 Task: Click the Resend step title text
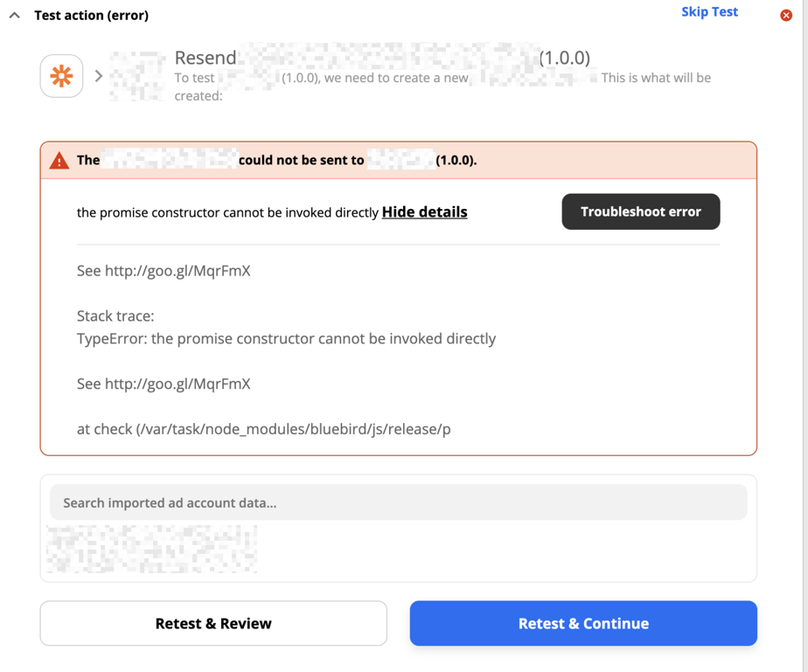coord(205,58)
